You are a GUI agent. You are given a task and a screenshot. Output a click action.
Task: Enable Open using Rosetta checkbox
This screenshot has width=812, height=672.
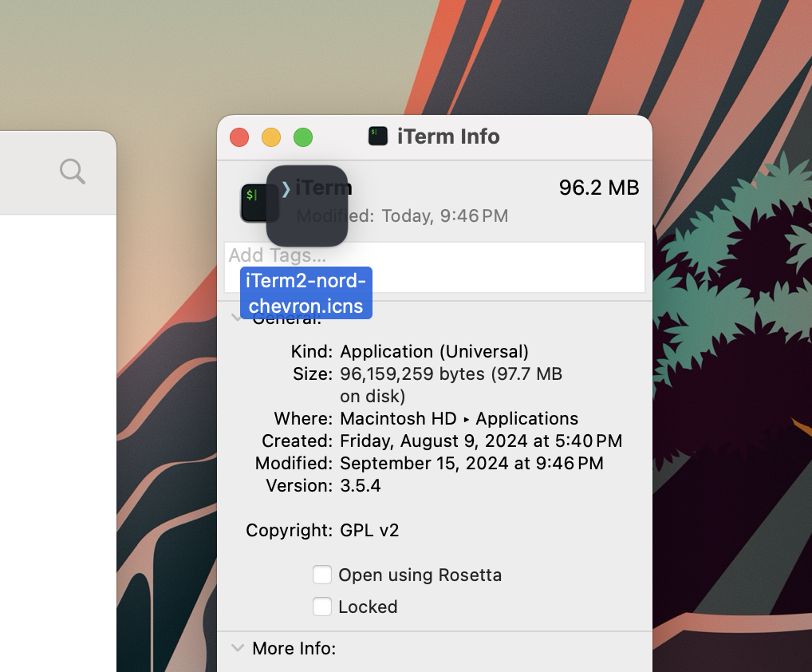322,575
